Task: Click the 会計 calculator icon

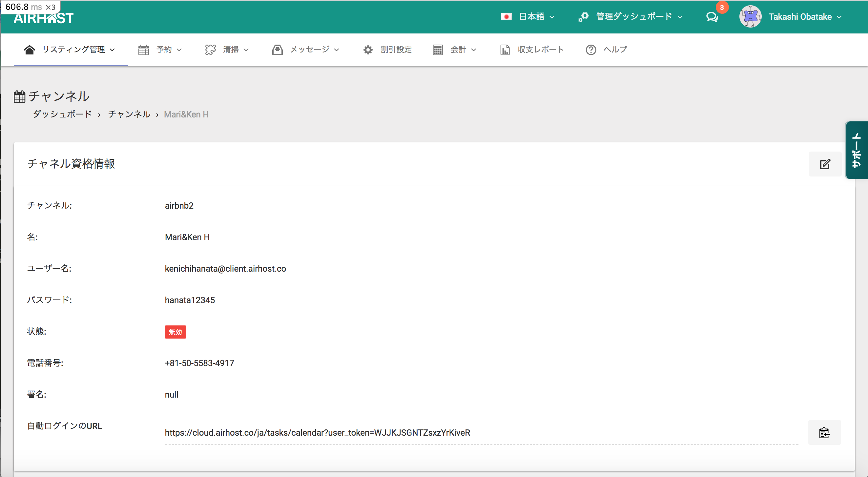Action: [x=437, y=50]
